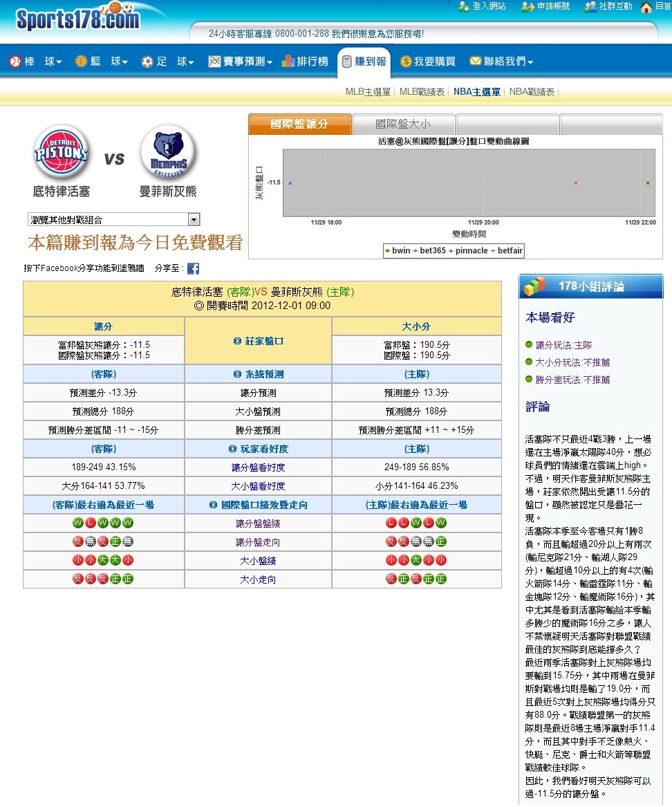Click the betfair legend entry
The image size is (672, 807).
(x=506, y=250)
